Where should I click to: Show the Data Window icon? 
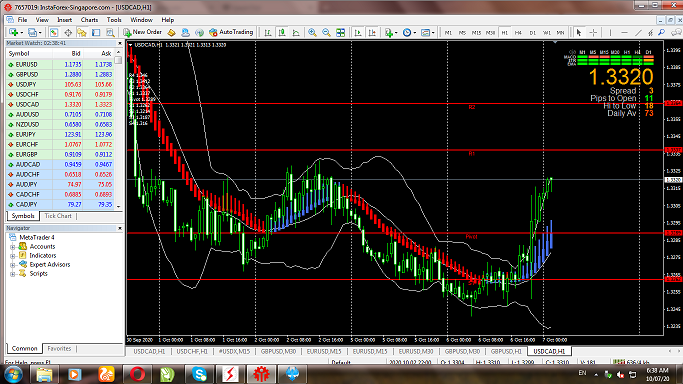(x=68, y=32)
